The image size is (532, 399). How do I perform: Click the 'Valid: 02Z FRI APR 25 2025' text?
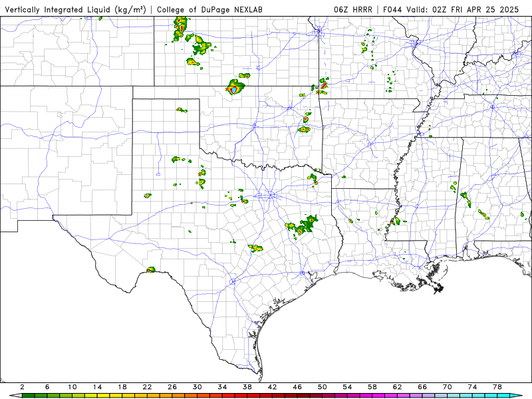coord(462,9)
